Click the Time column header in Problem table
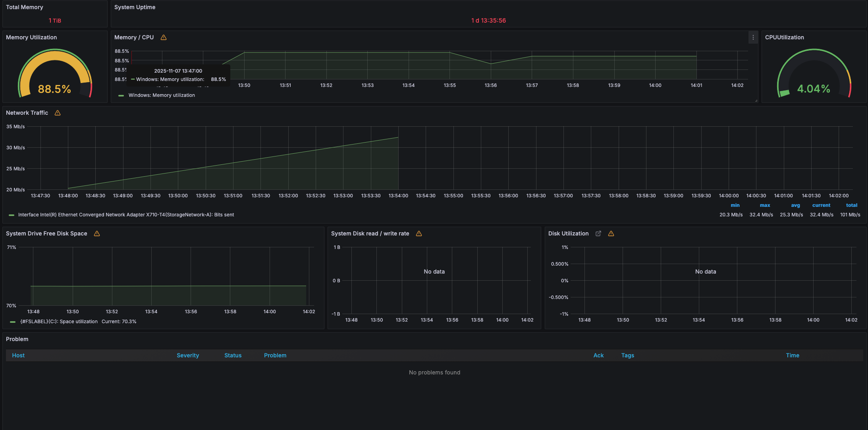Image resolution: width=868 pixels, height=430 pixels. click(793, 355)
